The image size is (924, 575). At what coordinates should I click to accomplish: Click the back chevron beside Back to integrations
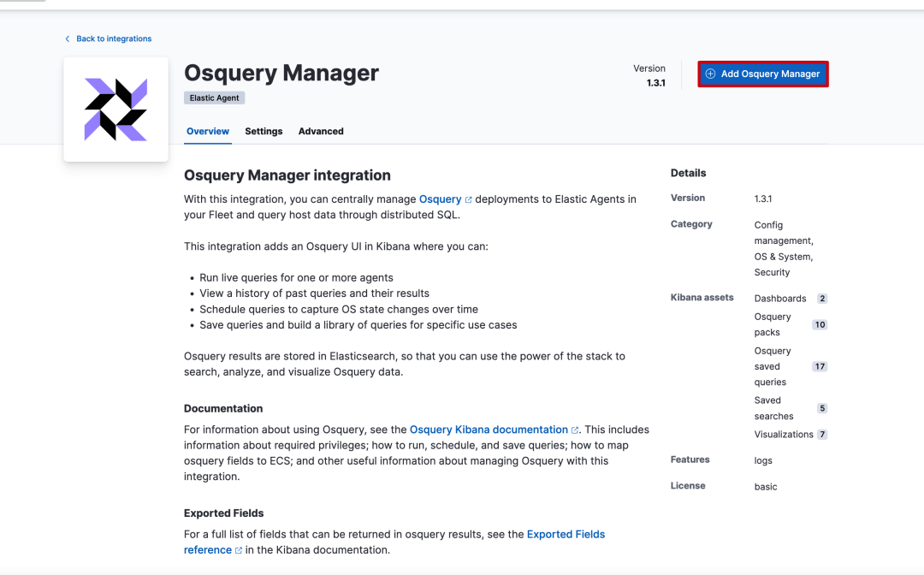click(x=68, y=39)
